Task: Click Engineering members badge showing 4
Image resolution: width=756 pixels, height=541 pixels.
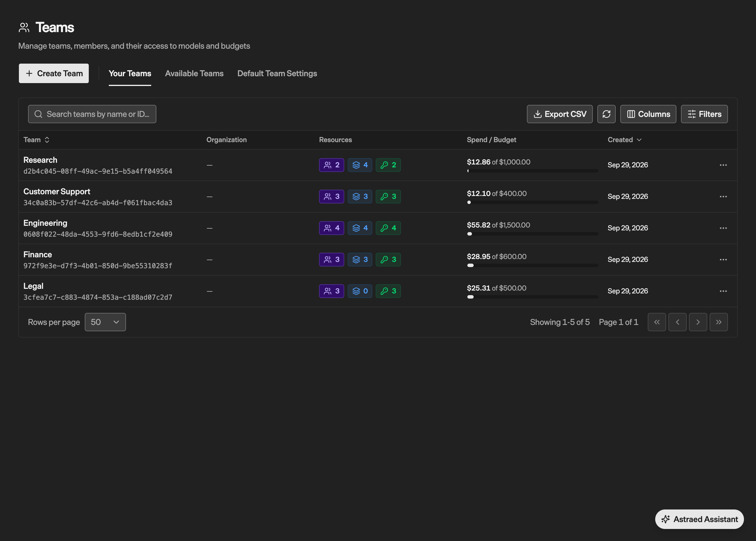Action: coord(331,228)
